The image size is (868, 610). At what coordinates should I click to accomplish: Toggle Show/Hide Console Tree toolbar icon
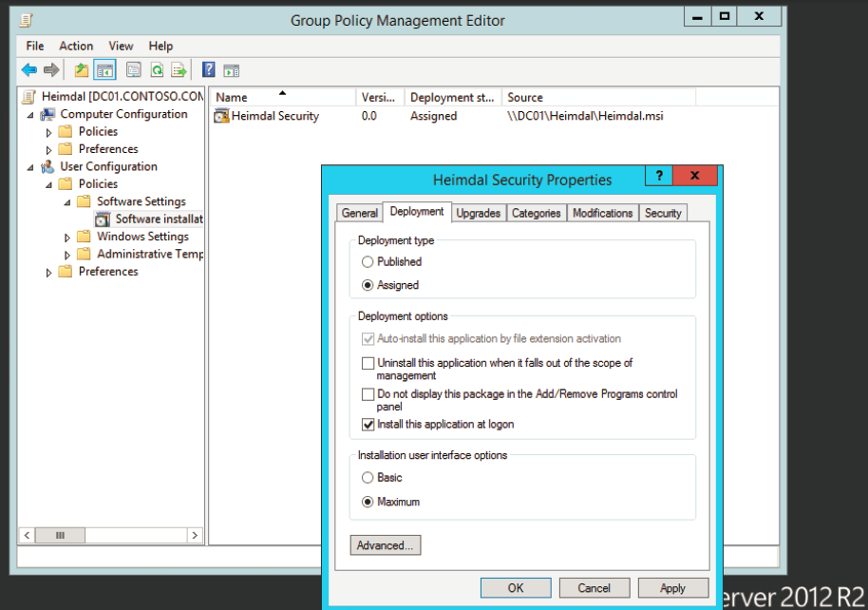click(104, 69)
